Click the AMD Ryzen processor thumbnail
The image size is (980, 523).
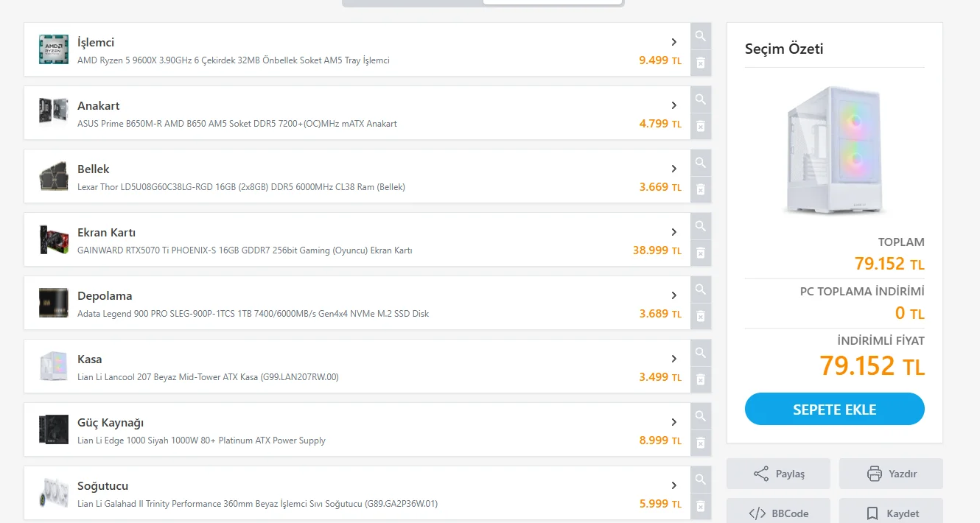click(x=54, y=49)
